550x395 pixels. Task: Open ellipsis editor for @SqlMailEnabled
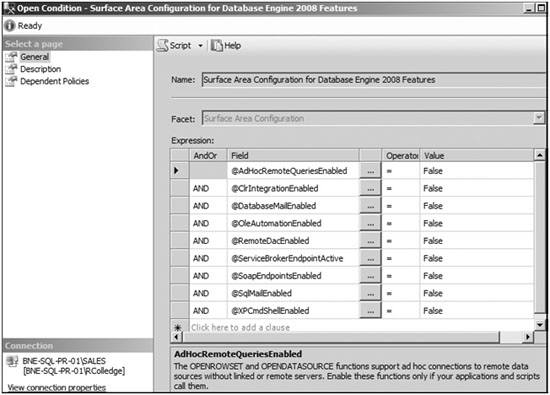pyautogui.click(x=370, y=294)
